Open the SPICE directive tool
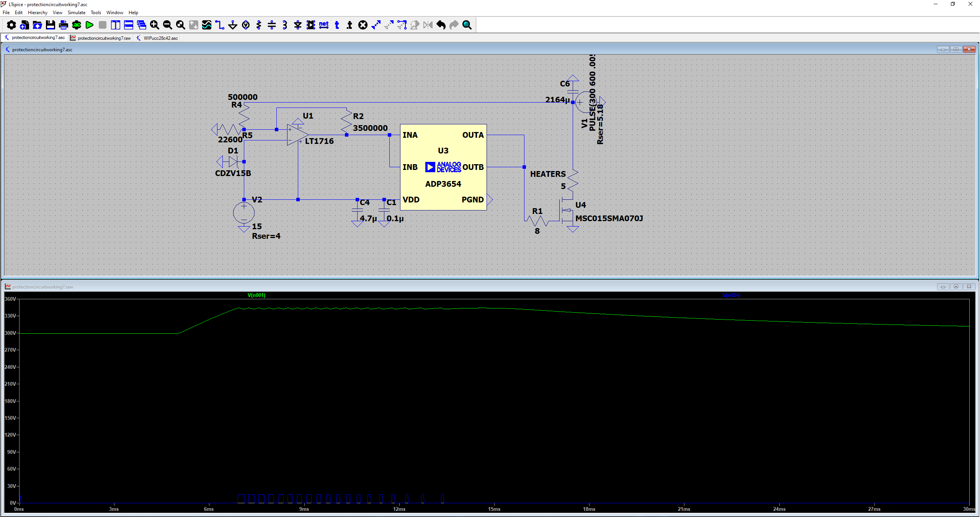This screenshot has width=980, height=517. (x=350, y=25)
